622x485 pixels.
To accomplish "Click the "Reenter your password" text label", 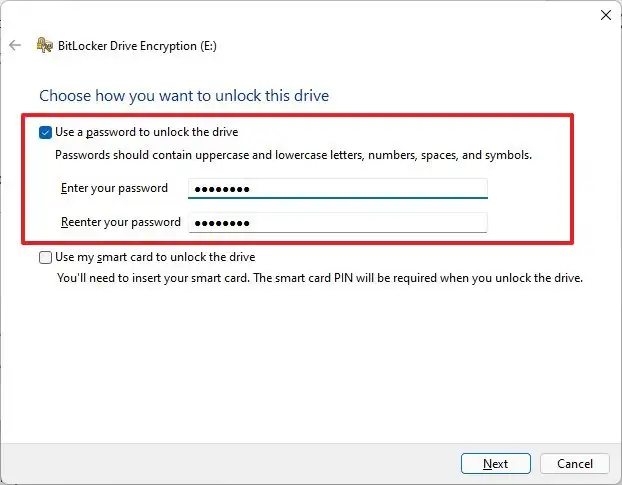I will coord(120,222).
